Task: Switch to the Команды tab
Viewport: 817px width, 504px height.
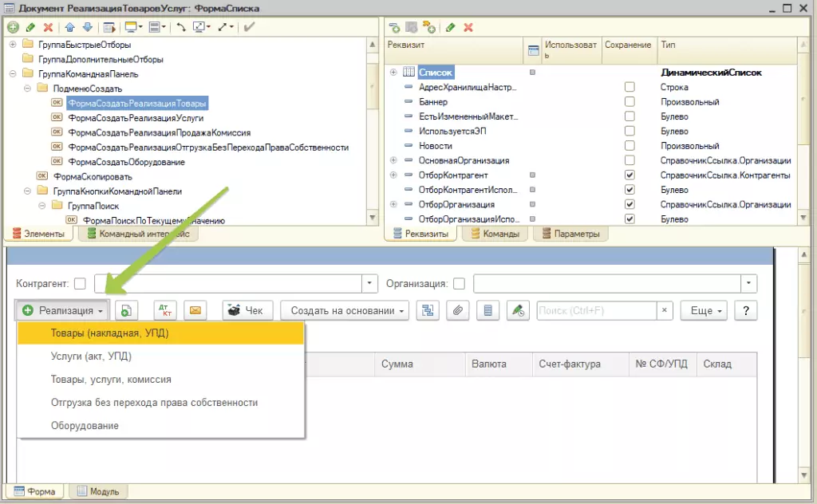Action: (495, 234)
